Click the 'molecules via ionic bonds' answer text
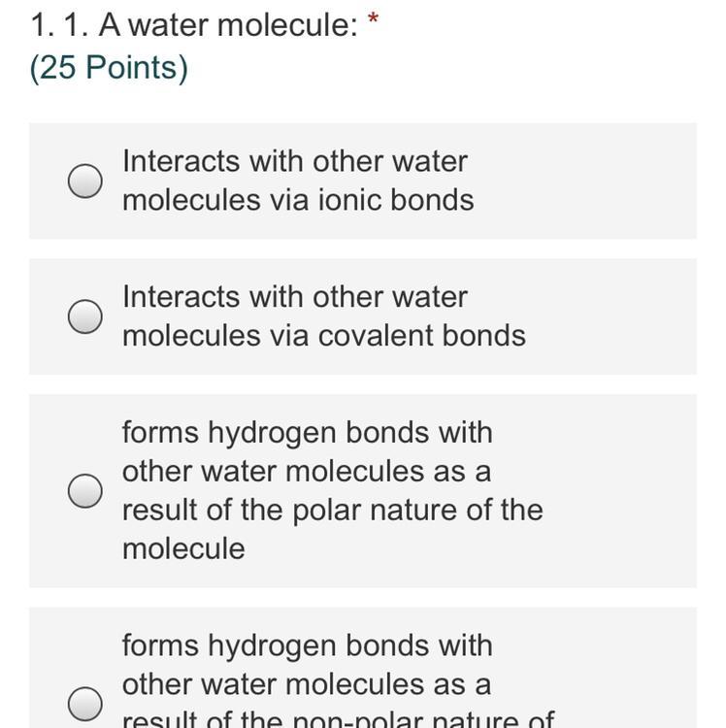This screenshot has width=726, height=728. 298,200
